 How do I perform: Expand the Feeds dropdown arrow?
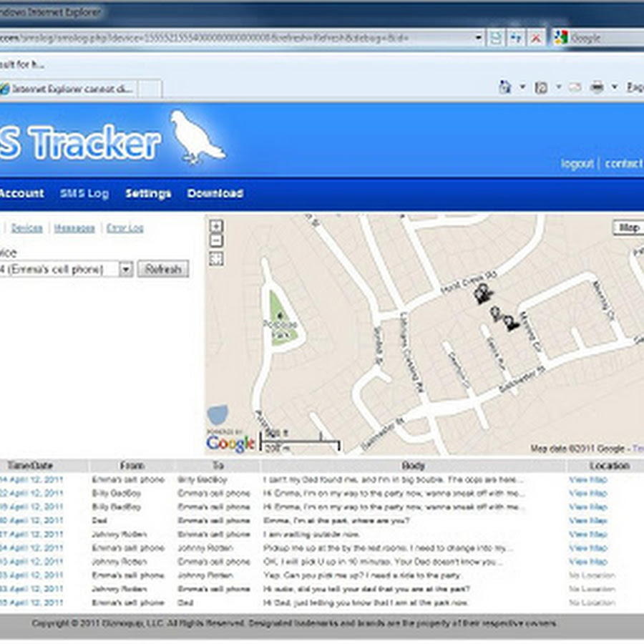(559, 87)
